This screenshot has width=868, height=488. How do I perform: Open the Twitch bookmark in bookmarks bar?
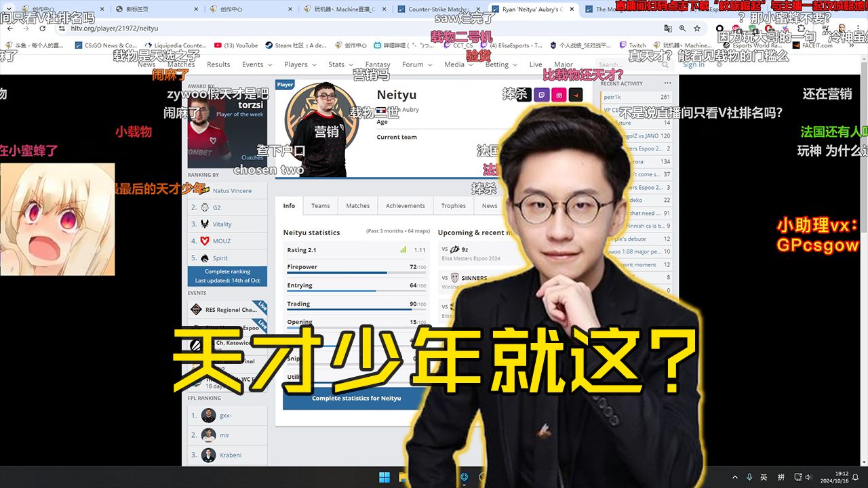coord(632,45)
